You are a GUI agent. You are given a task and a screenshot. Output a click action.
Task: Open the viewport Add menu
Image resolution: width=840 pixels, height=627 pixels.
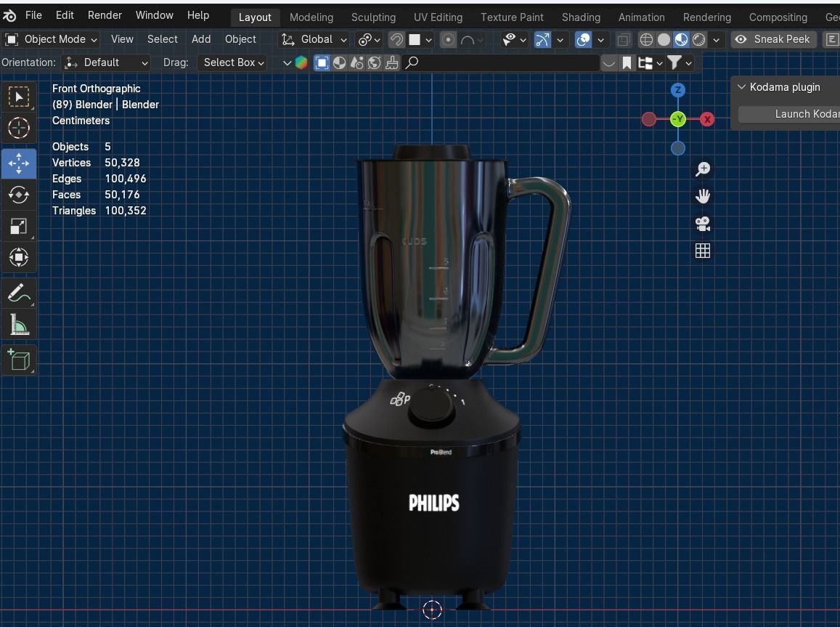[x=201, y=40]
